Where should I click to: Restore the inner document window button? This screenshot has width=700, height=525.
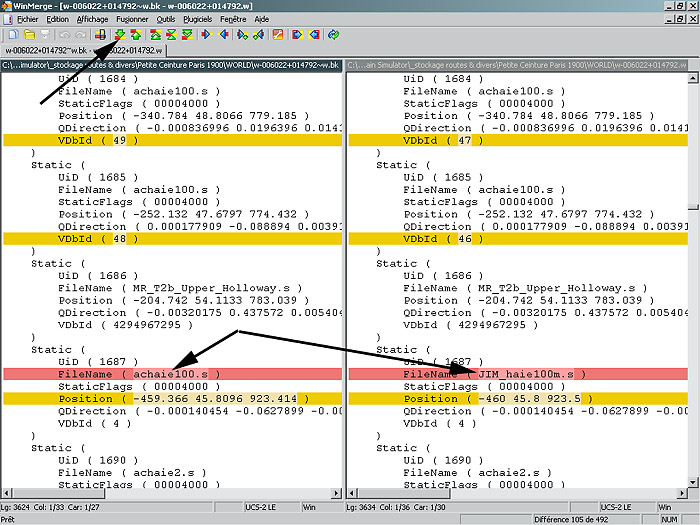[x=680, y=19]
